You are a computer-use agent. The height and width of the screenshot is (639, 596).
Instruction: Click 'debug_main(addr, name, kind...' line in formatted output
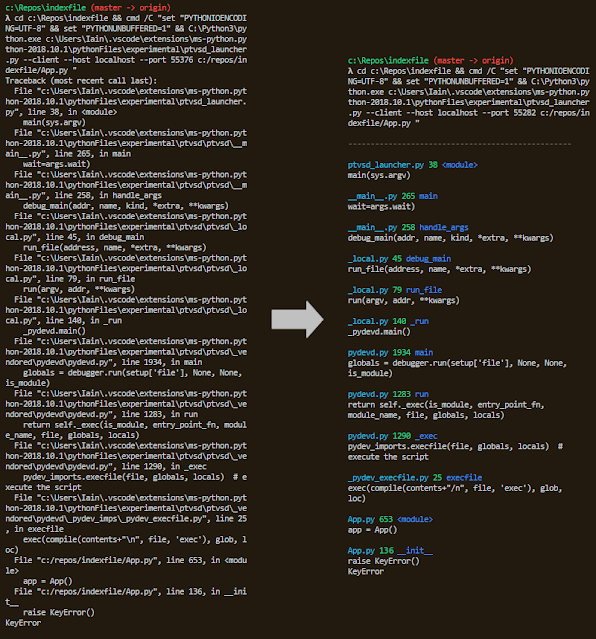coord(450,238)
